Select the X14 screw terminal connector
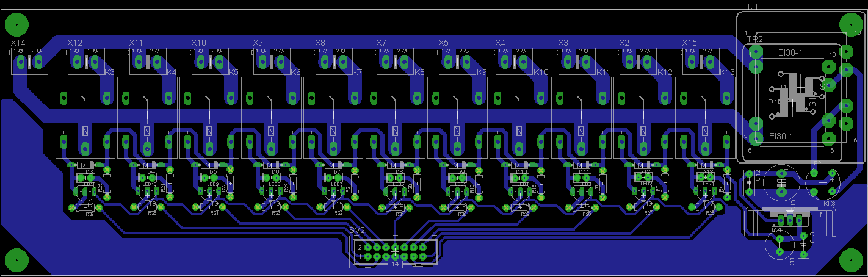The height and width of the screenshot is (277, 868). coord(28,61)
